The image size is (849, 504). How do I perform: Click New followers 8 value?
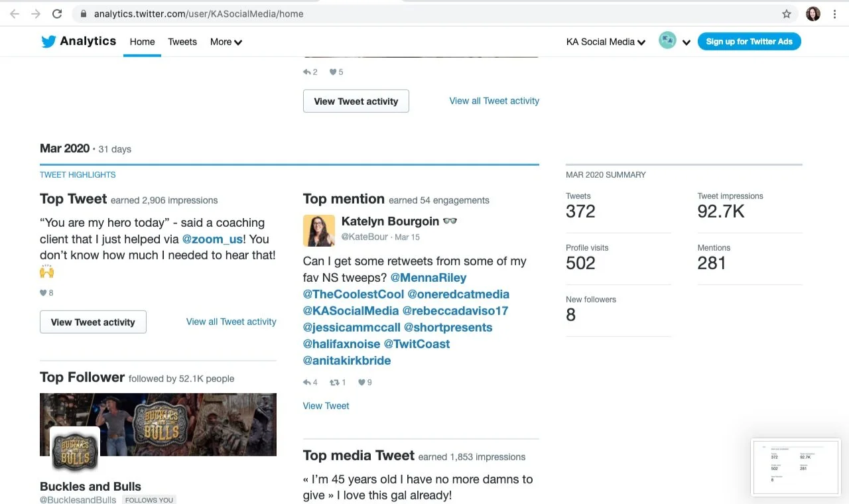[x=570, y=315]
